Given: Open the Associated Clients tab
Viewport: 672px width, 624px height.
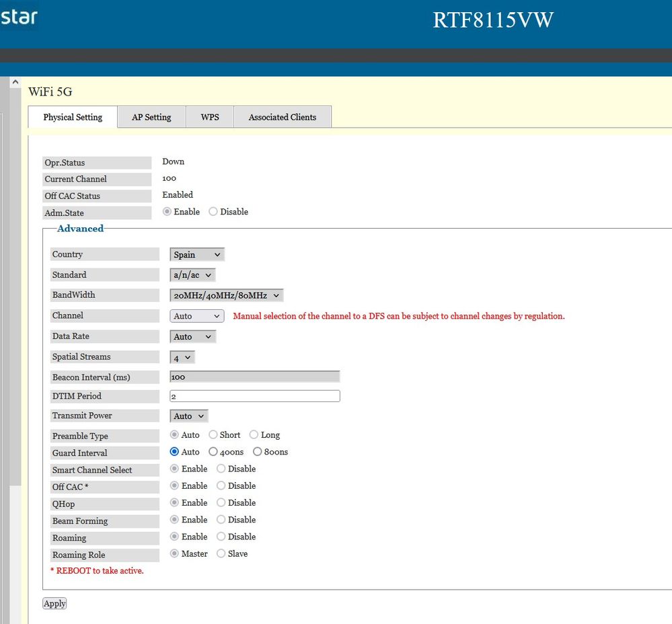Looking at the screenshot, I should 282,117.
